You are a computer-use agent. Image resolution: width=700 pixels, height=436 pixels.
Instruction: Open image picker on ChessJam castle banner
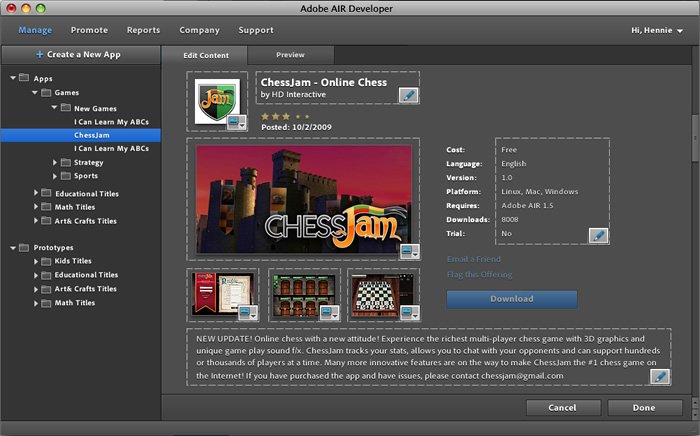[x=409, y=252]
